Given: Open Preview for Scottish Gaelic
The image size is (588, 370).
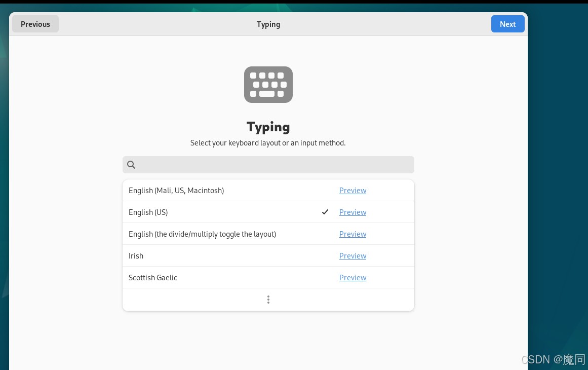Looking at the screenshot, I should click(352, 277).
